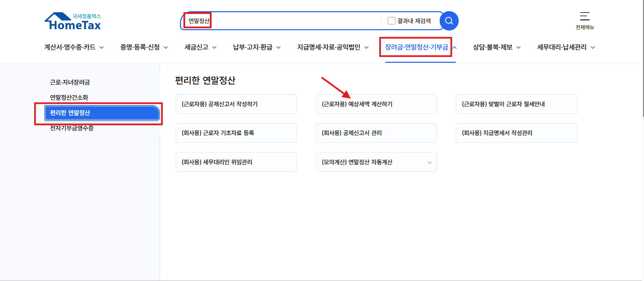Screen dimensions: 644x281
Task: Open (근로자용) 예상세액 계산하기
Action: coord(376,104)
